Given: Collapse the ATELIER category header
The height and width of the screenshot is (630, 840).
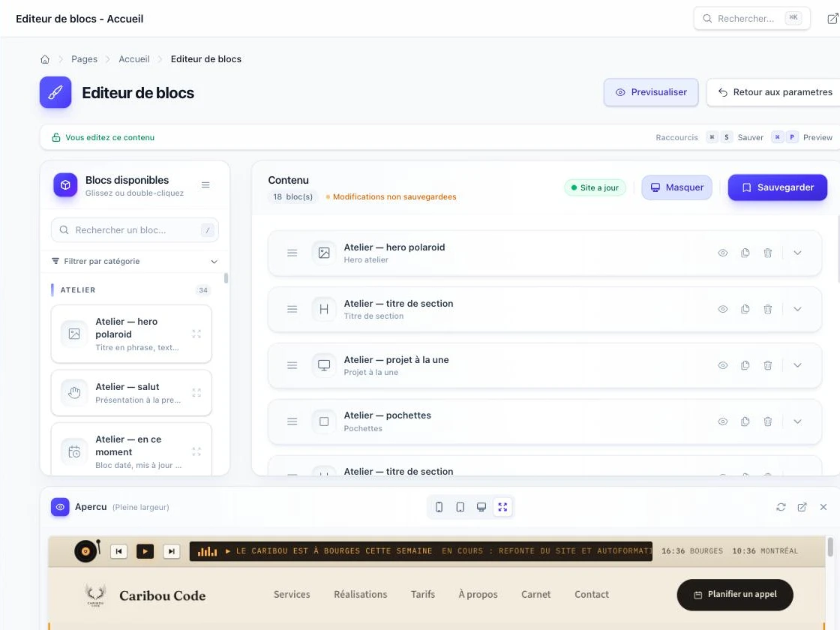Looking at the screenshot, I should click(x=130, y=289).
